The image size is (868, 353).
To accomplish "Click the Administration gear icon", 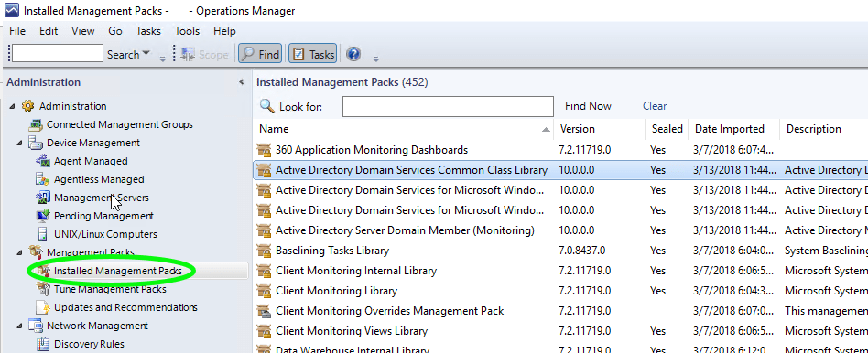I will (27, 106).
